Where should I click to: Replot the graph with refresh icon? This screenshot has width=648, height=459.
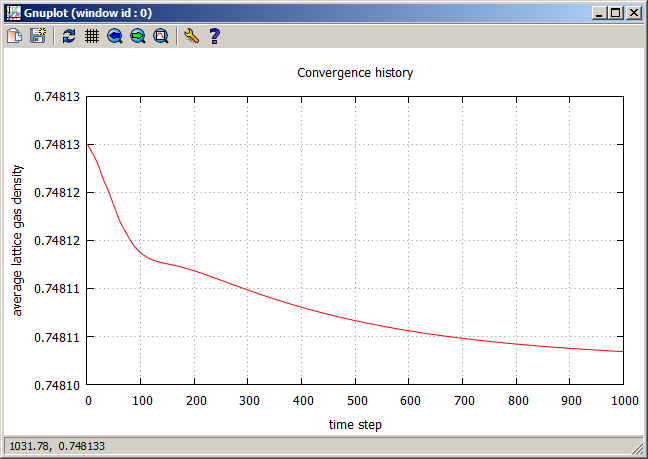(x=68, y=36)
